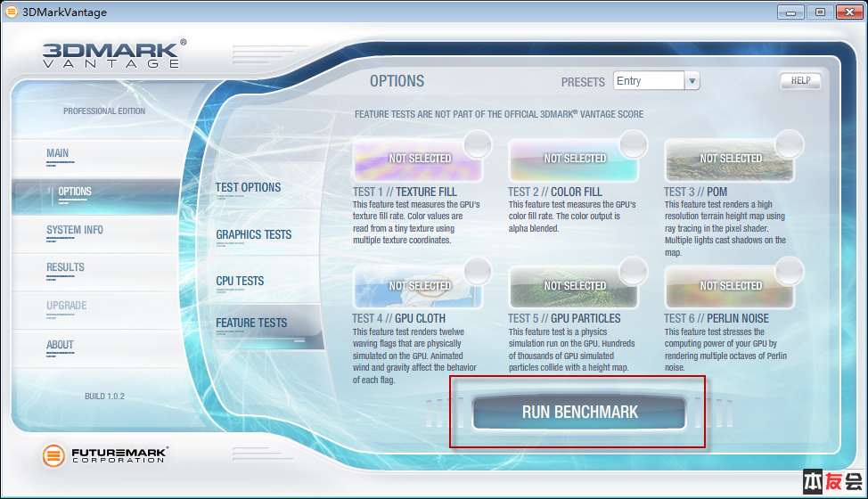Viewport: 868px width, 499px height.
Task: Click the TEST 3 // POM heading
Action: 695,192
